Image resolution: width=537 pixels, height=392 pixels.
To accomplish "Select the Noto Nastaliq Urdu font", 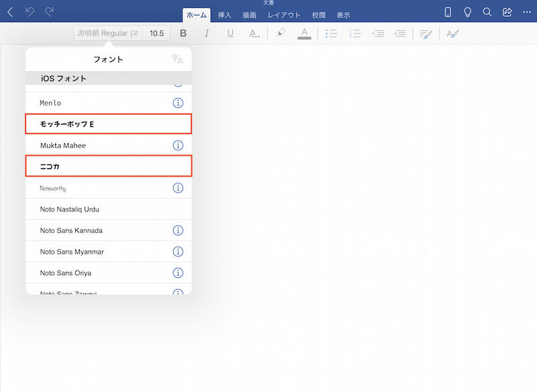I will (x=109, y=209).
